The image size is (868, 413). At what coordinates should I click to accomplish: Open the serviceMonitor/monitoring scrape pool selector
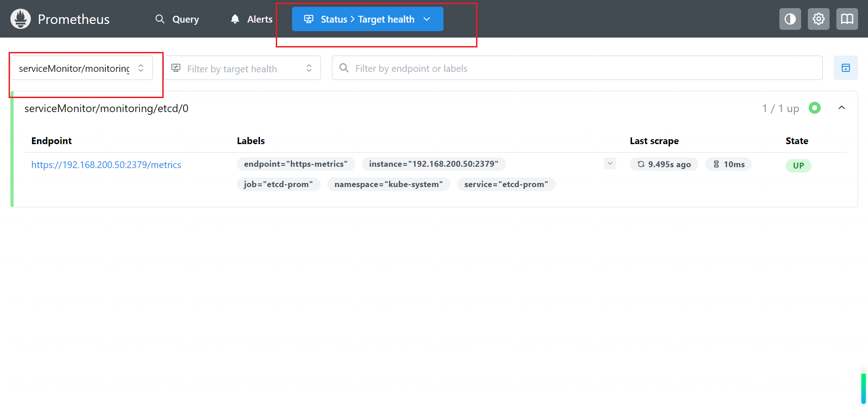click(81, 68)
